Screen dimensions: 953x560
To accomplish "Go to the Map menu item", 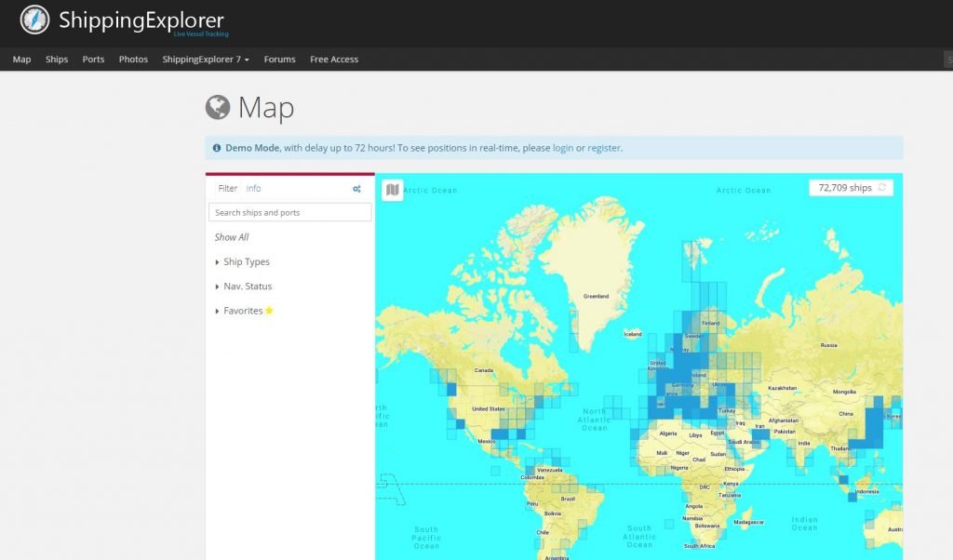I will pos(22,59).
